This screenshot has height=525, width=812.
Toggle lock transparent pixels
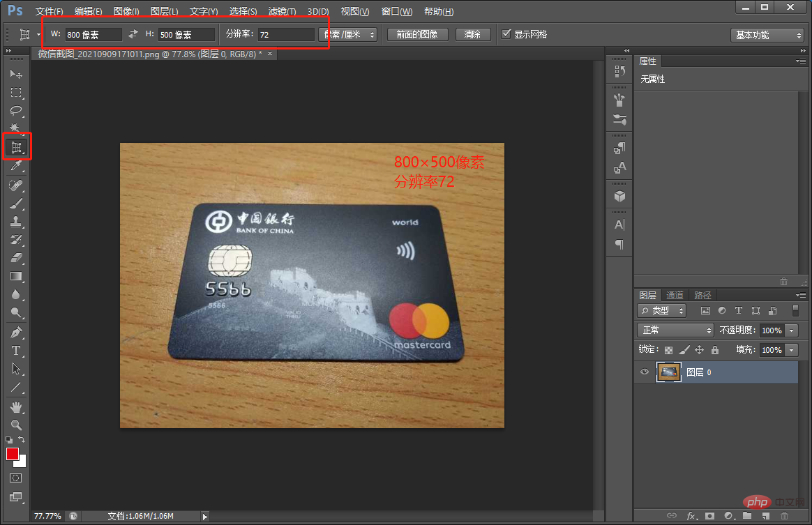(x=668, y=350)
